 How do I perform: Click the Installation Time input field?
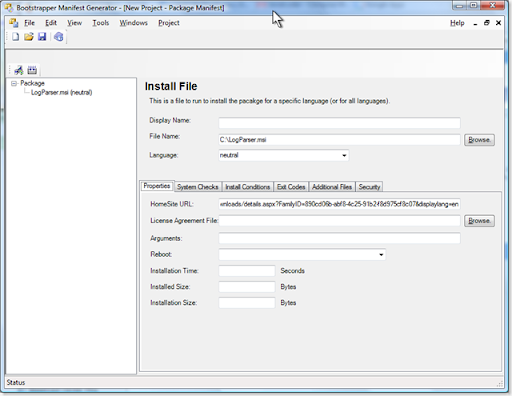point(247,271)
